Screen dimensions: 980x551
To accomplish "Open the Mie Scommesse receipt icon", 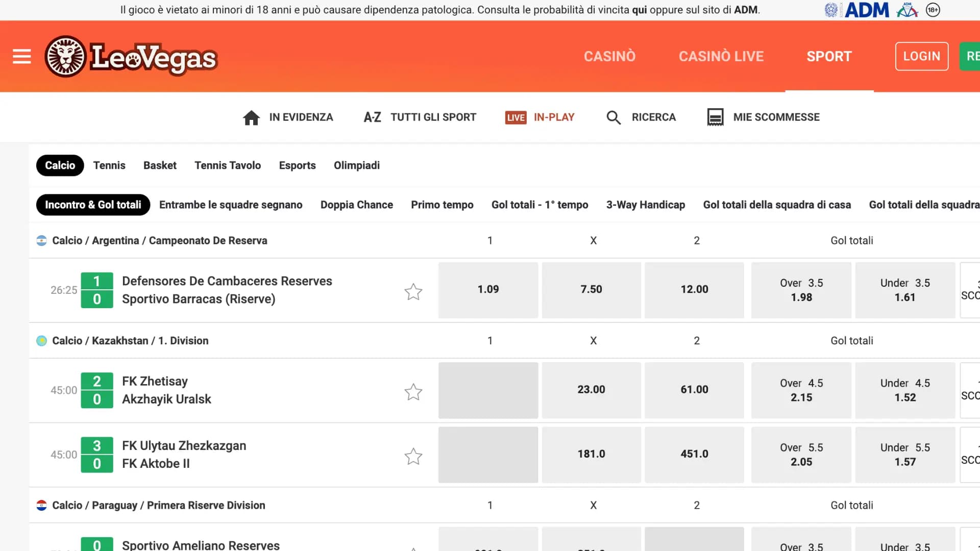I will [x=715, y=117].
